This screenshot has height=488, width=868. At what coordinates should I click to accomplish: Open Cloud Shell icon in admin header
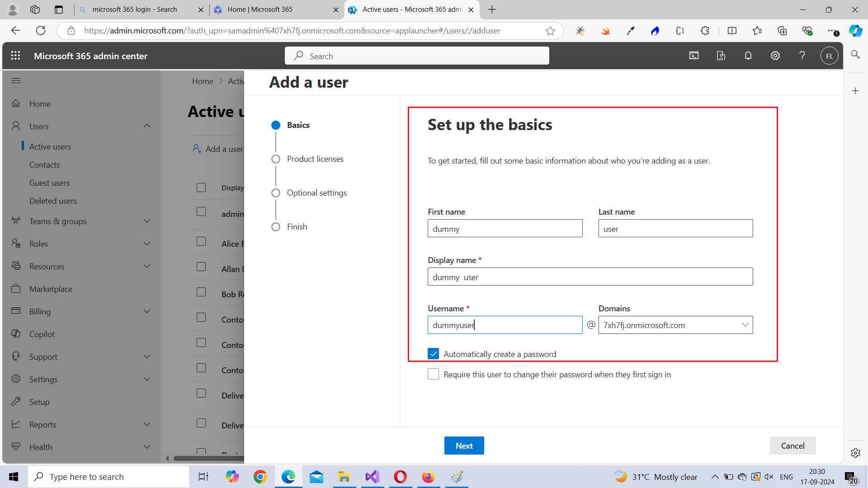pos(694,56)
